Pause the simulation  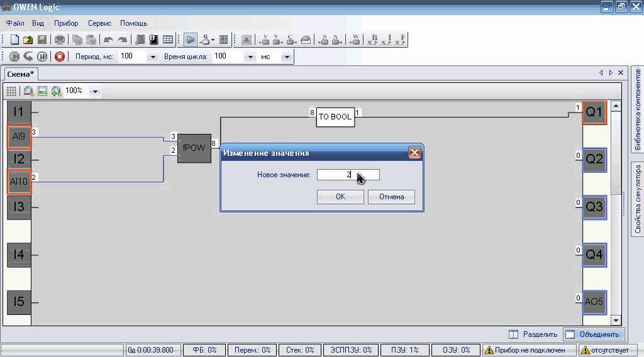[42, 56]
